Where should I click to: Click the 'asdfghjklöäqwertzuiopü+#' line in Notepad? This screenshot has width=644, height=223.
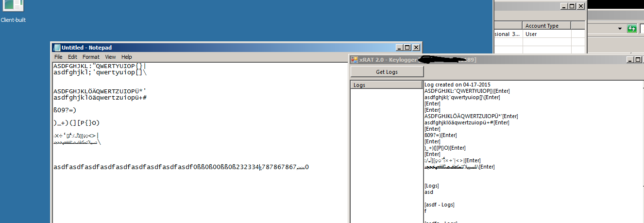100,98
